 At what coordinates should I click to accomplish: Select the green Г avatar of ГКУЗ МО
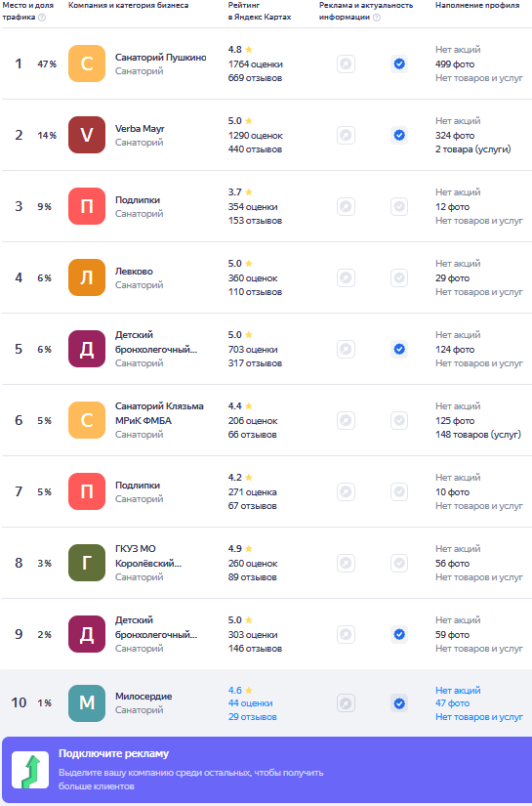click(87, 563)
